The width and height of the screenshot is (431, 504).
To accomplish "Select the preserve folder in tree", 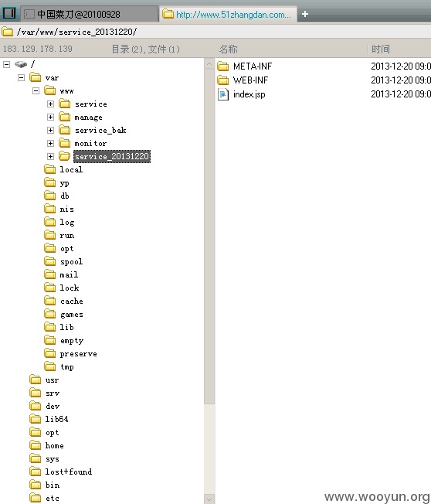I will pyautogui.click(x=78, y=354).
